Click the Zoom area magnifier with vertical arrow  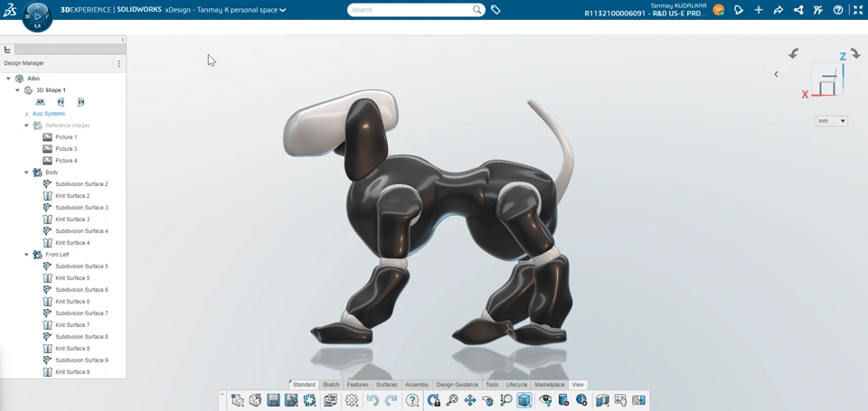tap(506, 400)
